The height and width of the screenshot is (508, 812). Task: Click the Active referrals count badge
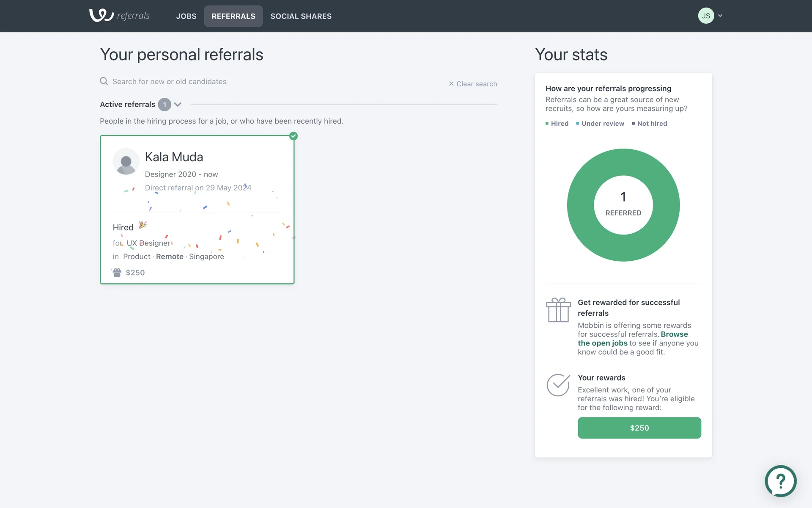(x=165, y=105)
